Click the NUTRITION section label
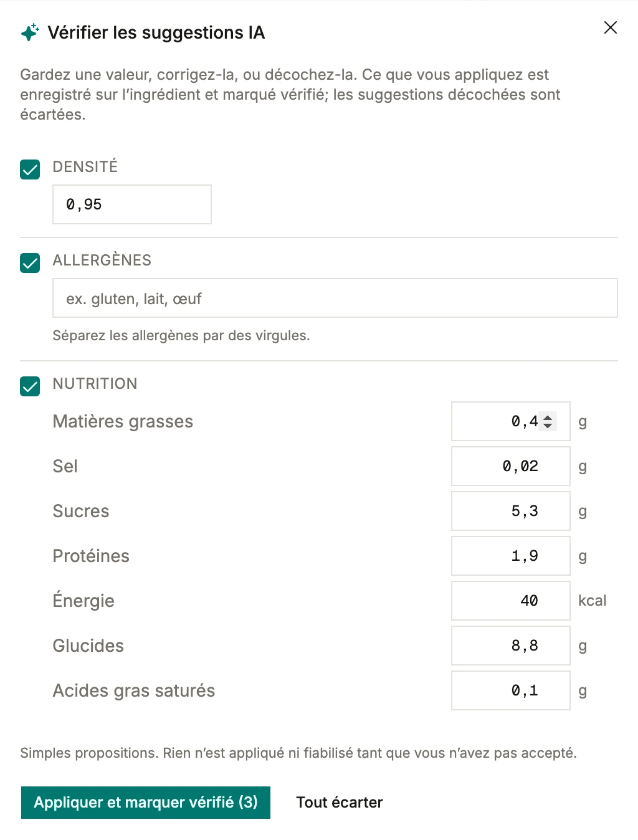The image size is (638, 840). [x=95, y=384]
